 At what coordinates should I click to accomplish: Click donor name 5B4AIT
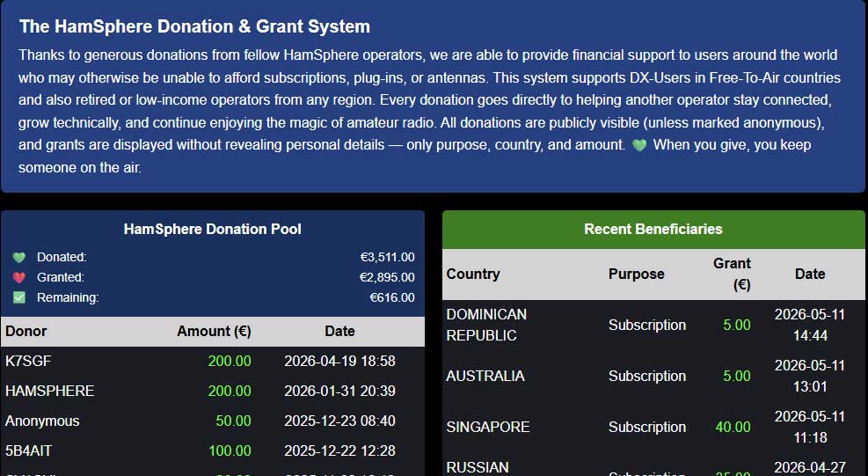28,451
